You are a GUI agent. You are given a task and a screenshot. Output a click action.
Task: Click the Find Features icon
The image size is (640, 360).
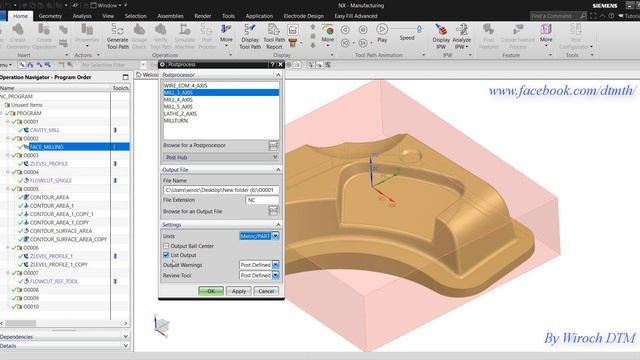(489, 36)
